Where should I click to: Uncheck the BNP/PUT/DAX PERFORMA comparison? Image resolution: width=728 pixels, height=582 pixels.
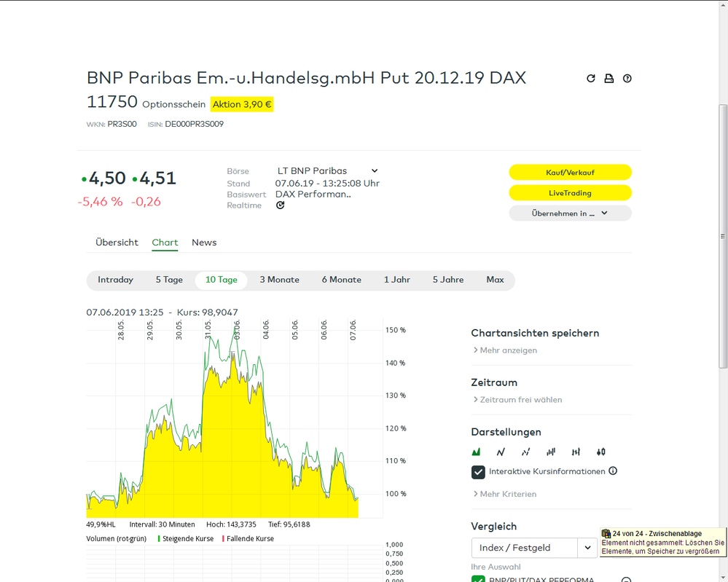478,578
